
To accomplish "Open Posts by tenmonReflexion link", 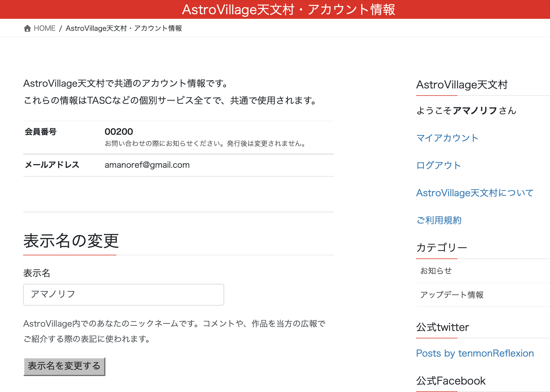I will click(x=475, y=353).
